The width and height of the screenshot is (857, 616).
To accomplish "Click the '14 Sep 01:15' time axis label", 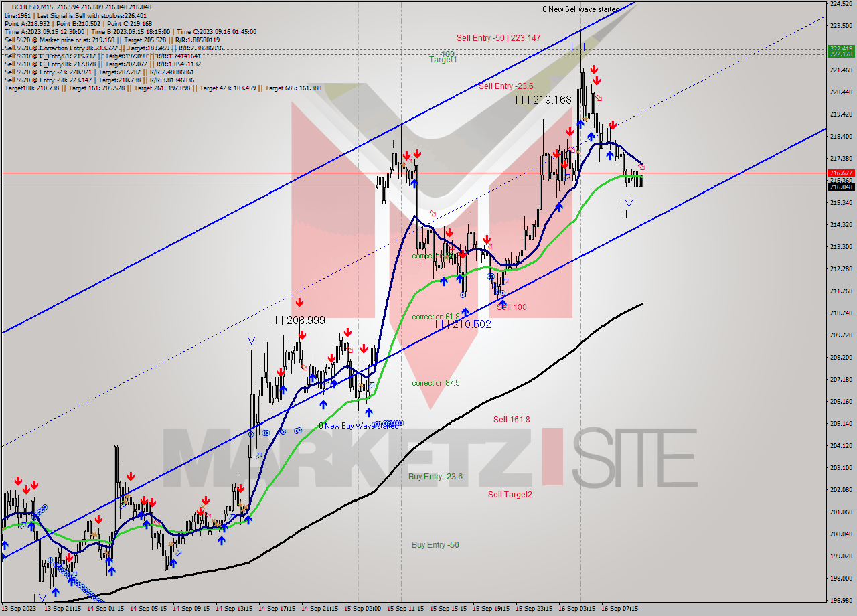I will (105, 609).
